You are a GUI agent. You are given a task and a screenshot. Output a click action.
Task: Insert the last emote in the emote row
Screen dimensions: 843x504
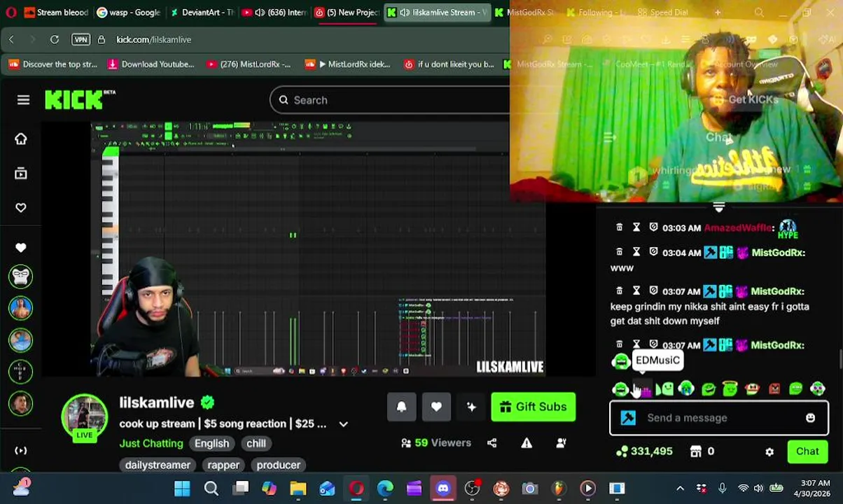(x=818, y=388)
